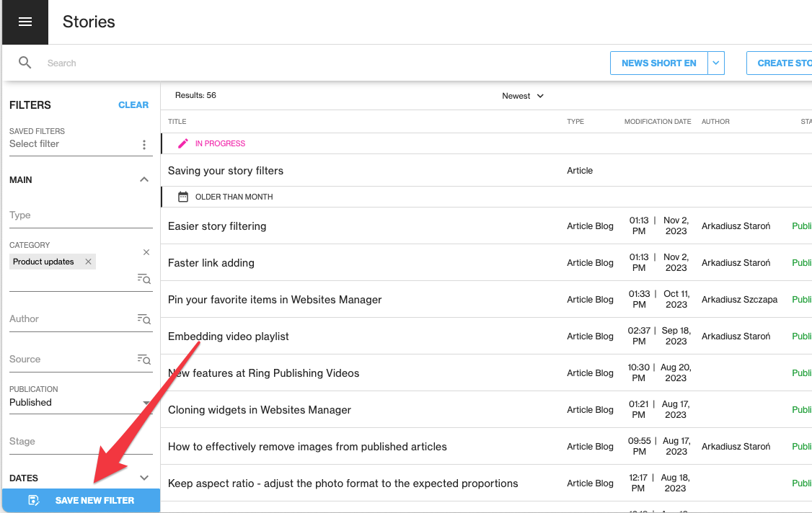Open the Newest sort order dropdown
This screenshot has width=812, height=513.
523,96
